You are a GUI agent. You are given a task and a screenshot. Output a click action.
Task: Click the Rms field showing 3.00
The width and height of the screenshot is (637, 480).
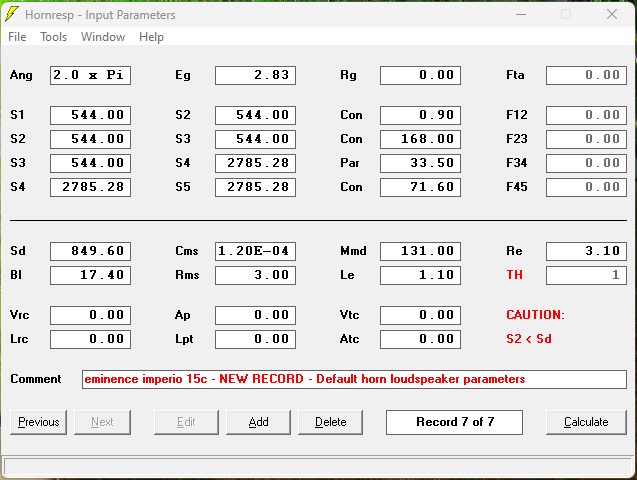[256, 275]
